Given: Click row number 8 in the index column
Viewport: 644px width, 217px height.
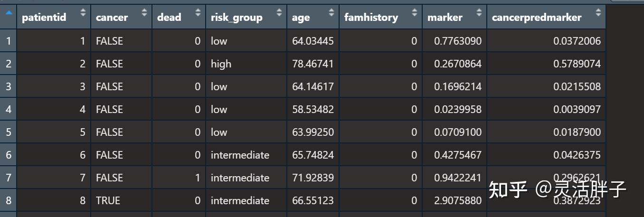Looking at the screenshot, I should 8,201.
